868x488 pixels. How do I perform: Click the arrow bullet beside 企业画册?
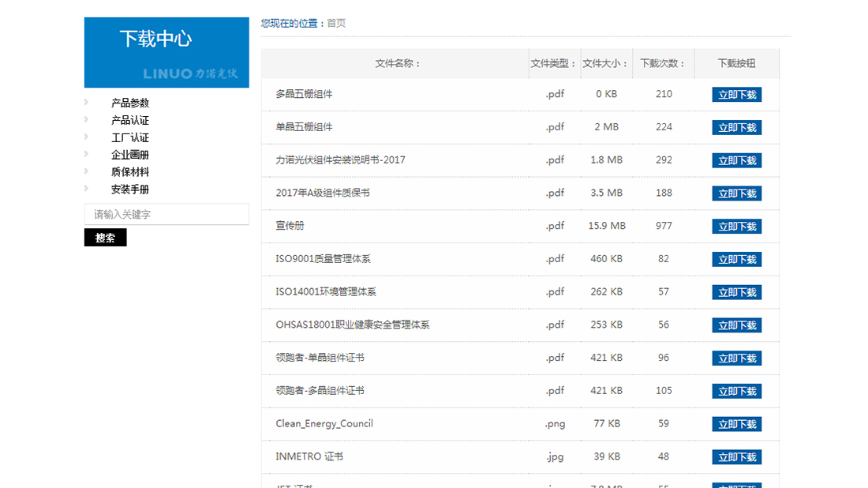(x=86, y=153)
